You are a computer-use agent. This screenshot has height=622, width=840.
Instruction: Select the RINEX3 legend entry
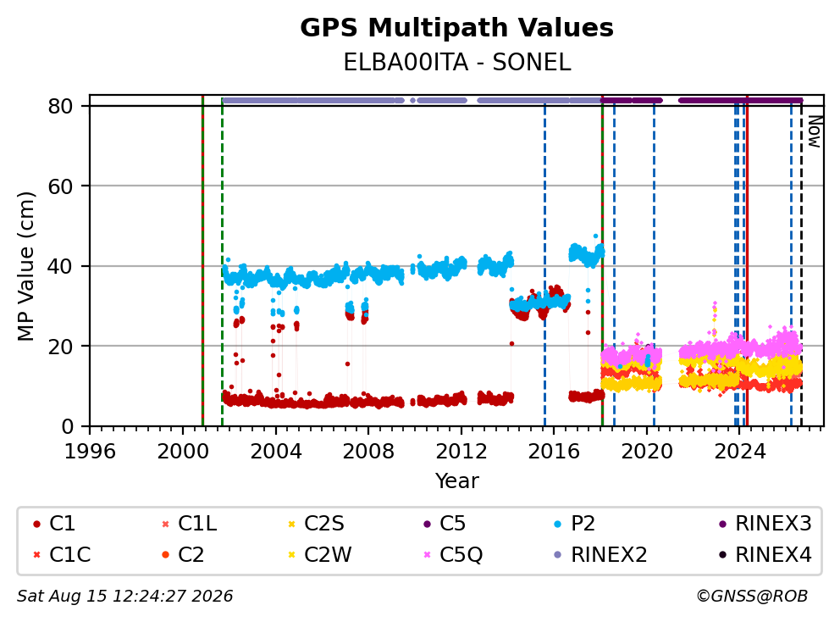click(765, 524)
